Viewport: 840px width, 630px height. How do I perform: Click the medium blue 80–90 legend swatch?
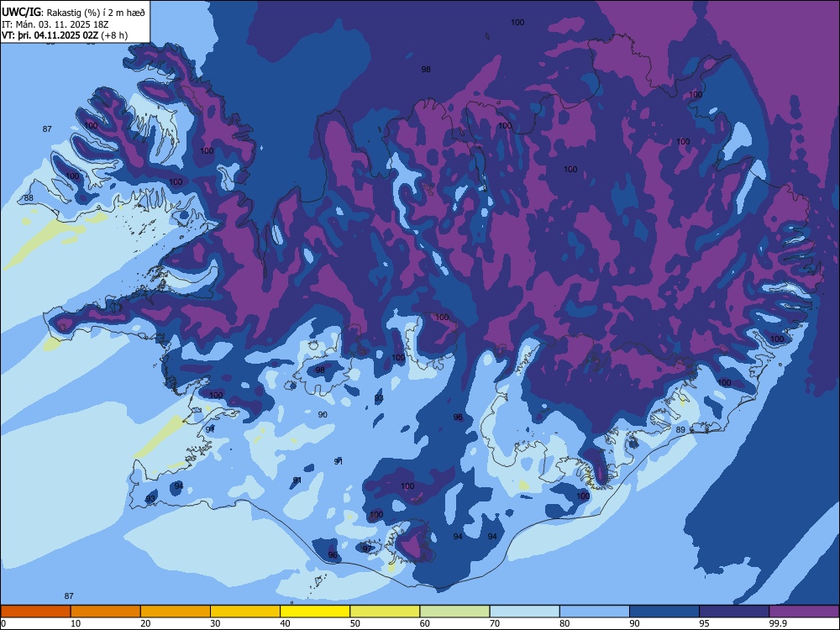tap(595, 612)
